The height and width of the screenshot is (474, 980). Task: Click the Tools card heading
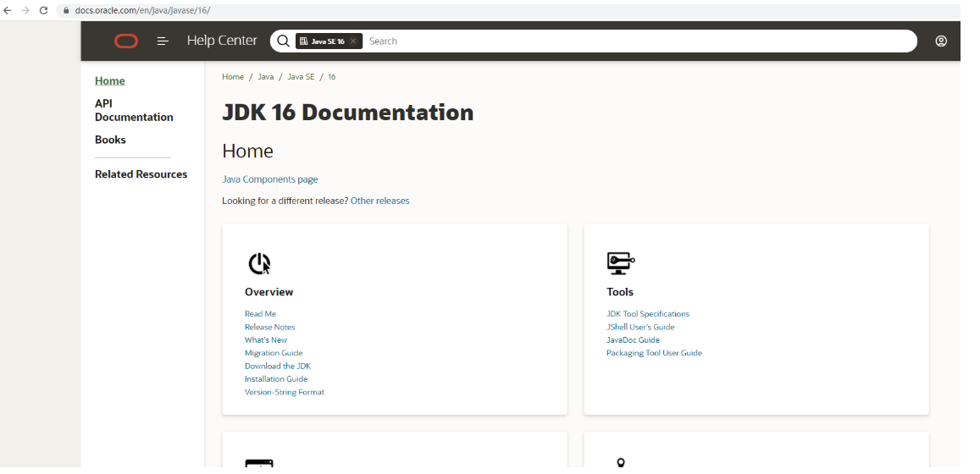pos(620,292)
